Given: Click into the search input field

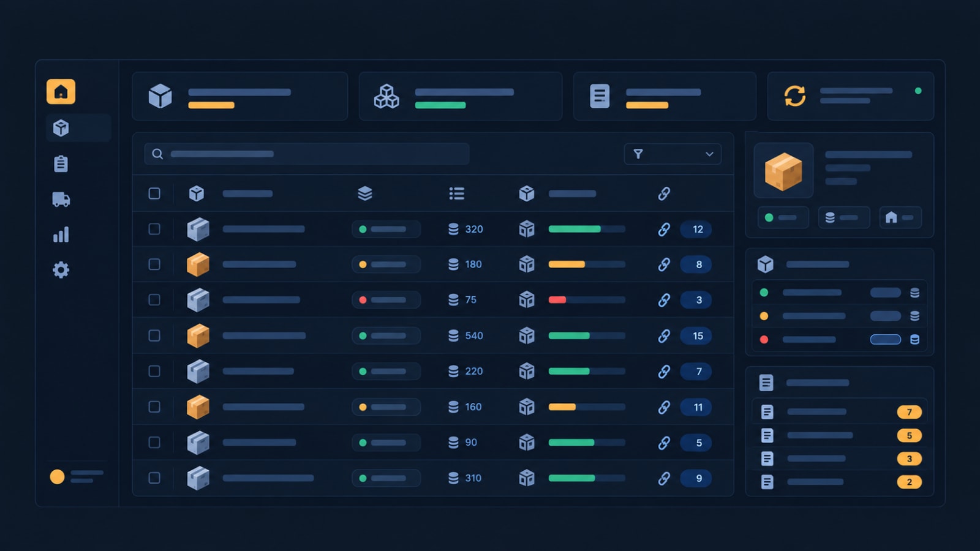Looking at the screenshot, I should (x=307, y=154).
